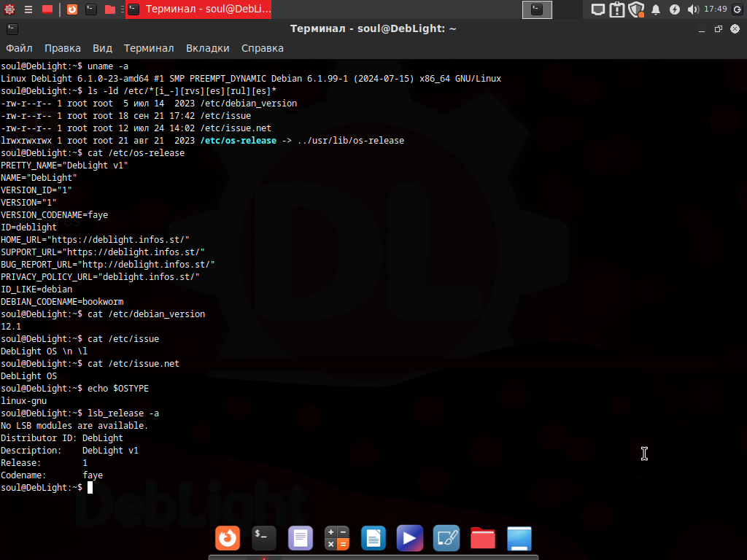Click the VERSION_CODENAME=faye line

point(54,215)
